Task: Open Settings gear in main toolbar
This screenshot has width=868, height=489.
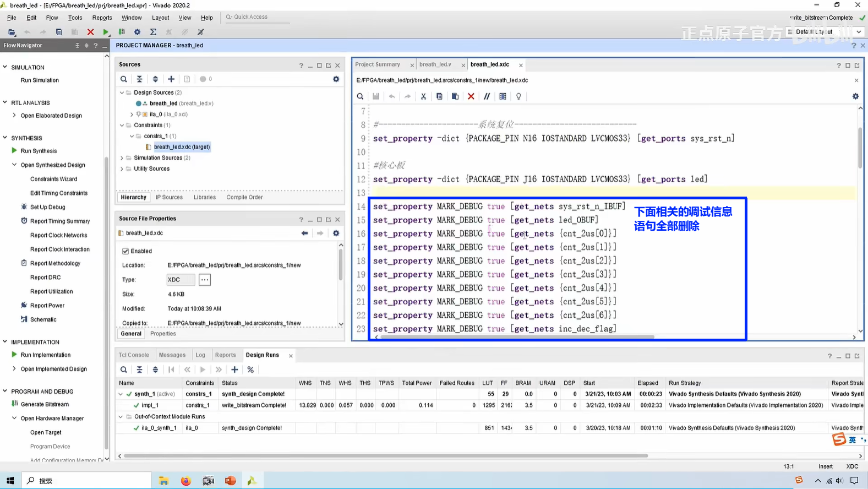Action: (137, 32)
